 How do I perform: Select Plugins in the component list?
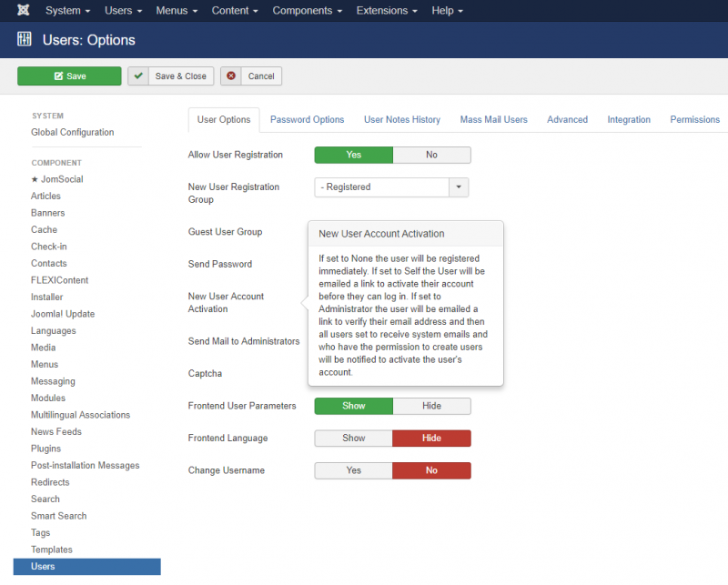[45, 449]
